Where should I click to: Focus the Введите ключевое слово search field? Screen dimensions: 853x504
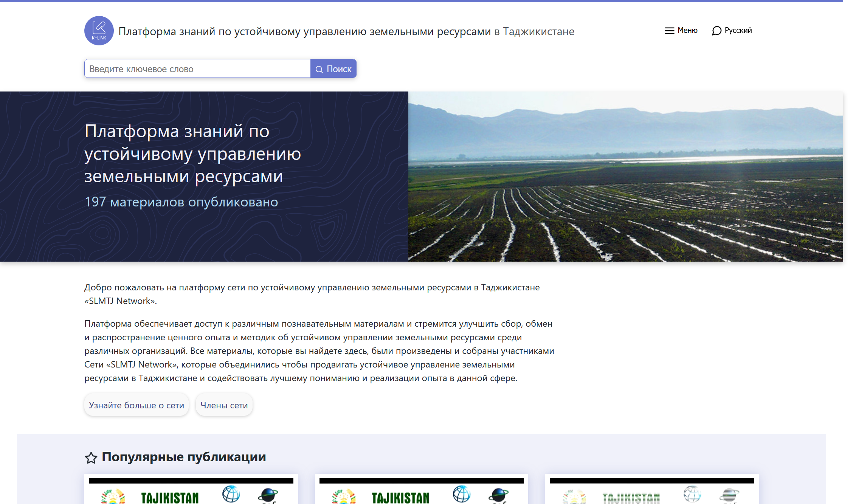(197, 69)
